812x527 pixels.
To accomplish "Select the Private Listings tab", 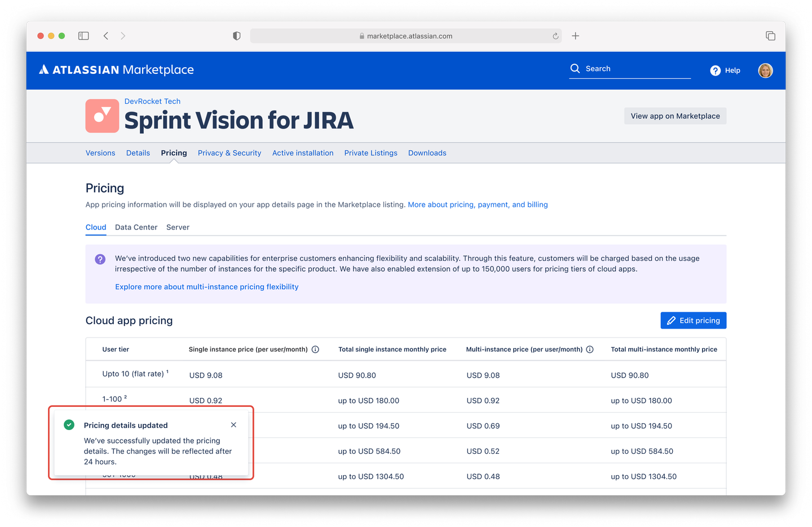I will point(370,153).
